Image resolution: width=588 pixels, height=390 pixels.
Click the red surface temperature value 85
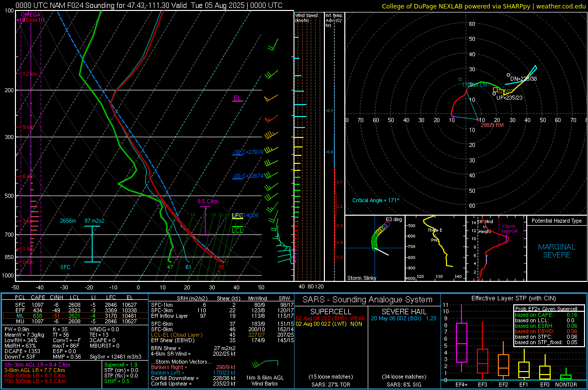(x=221, y=267)
